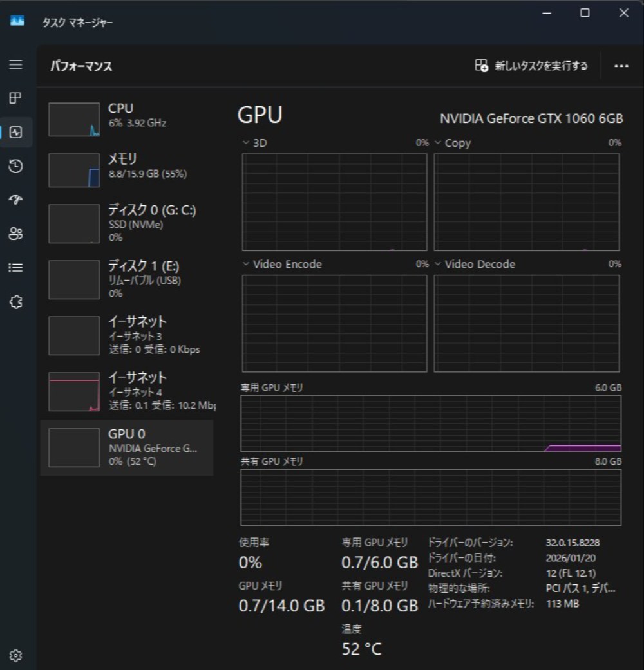Image resolution: width=644 pixels, height=670 pixels.
Task: Click the GPU heading text
Action: point(260,115)
